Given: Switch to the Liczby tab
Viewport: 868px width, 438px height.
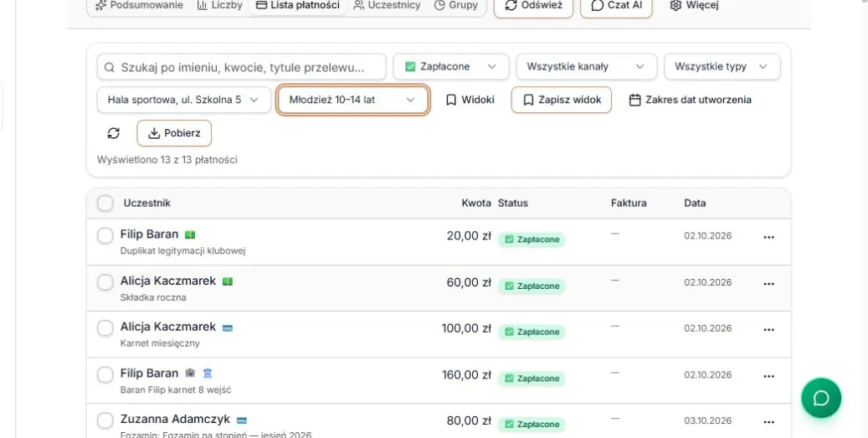Looking at the screenshot, I should point(220,5).
